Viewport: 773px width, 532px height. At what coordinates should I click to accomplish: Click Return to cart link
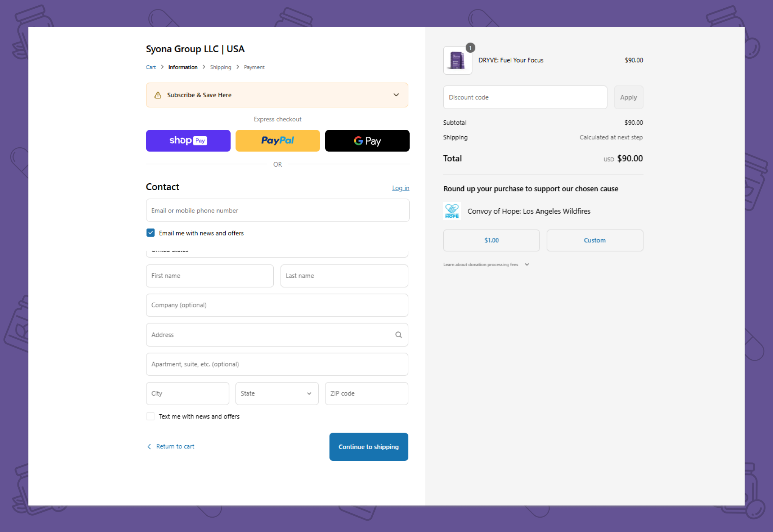pyautogui.click(x=175, y=446)
